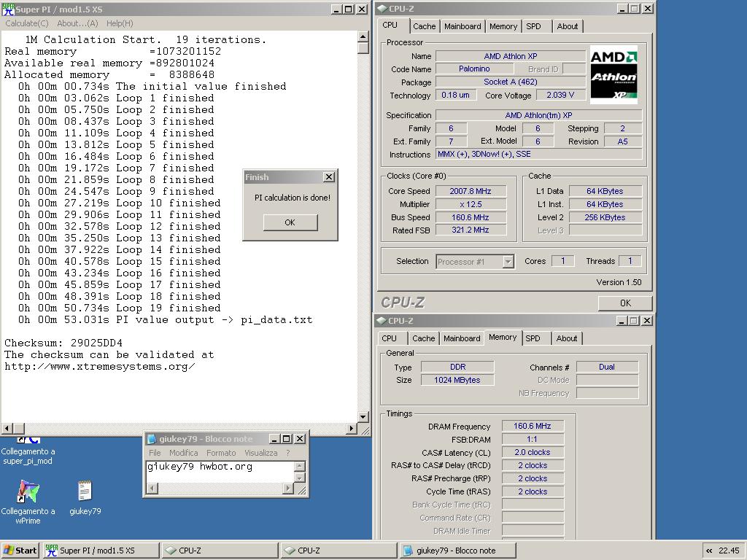Viewport: 747px width, 560px height.
Task: Open the Calculate(C) menu in Super PI
Action: [27, 23]
